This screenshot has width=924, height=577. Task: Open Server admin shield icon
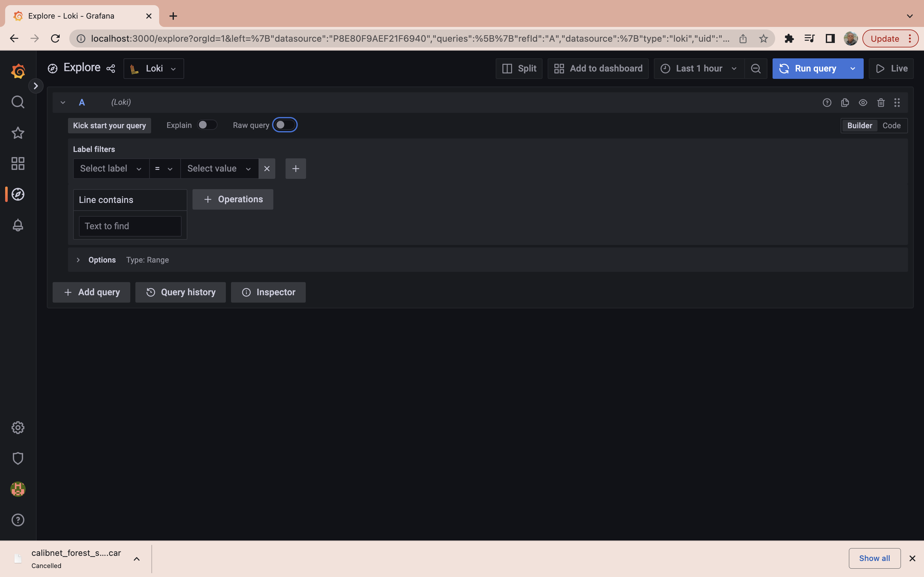coord(18,458)
